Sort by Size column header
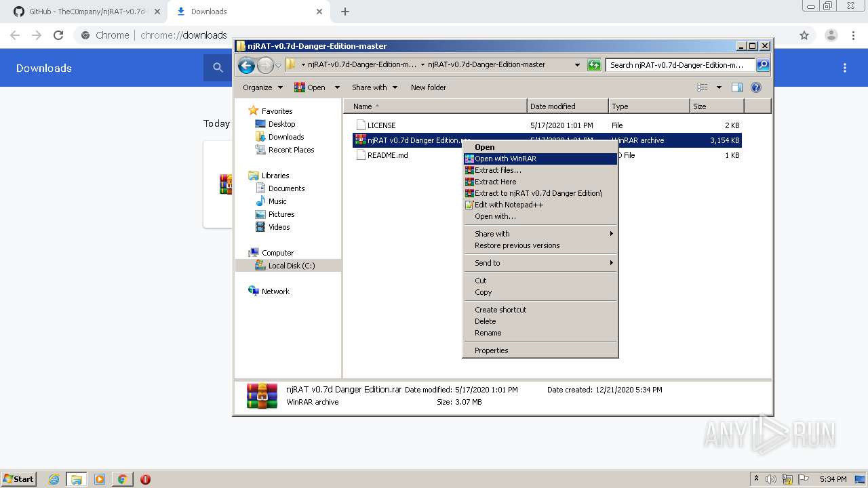This screenshot has width=868, height=488. 717,106
